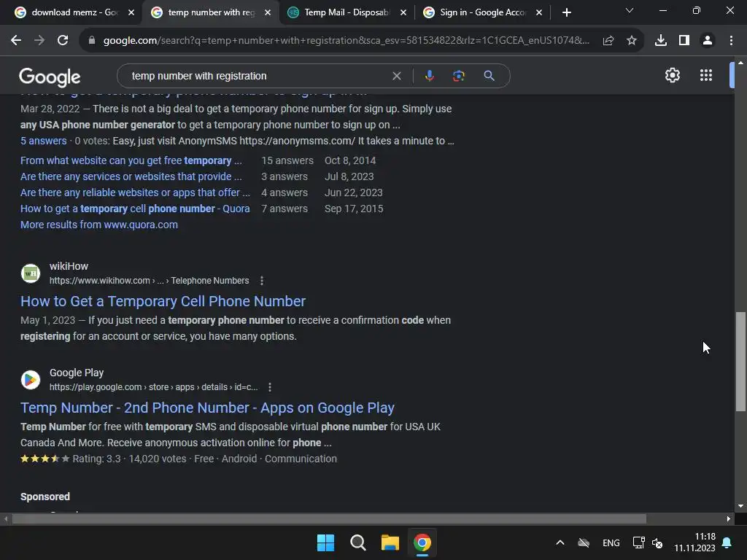Open 'How to get a temporary cell phone number - Quora'

coord(135,209)
